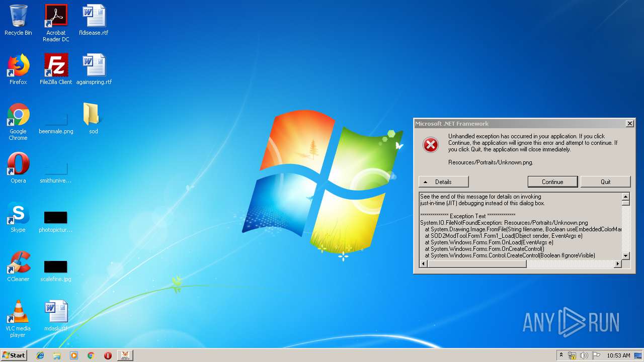Click the SOD2ModTool.Form1.Form1_Load stack line

tap(503, 236)
